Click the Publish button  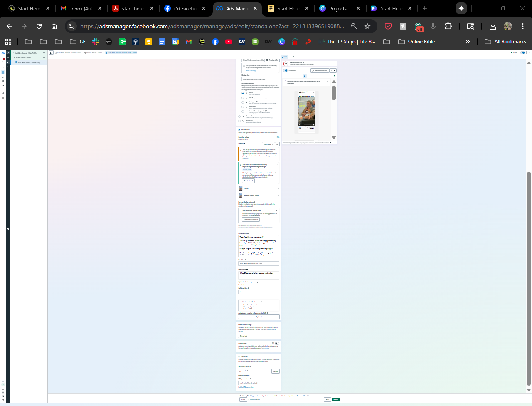336,399
